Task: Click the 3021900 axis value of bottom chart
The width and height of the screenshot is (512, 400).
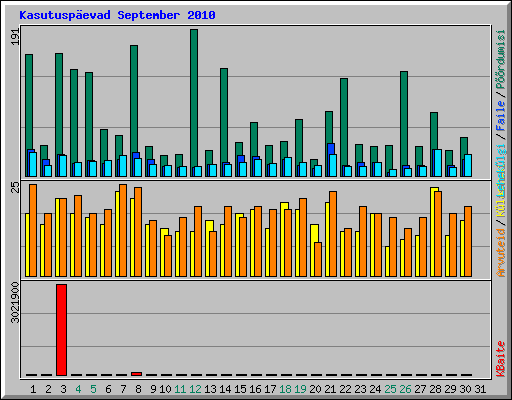Action: [15, 303]
